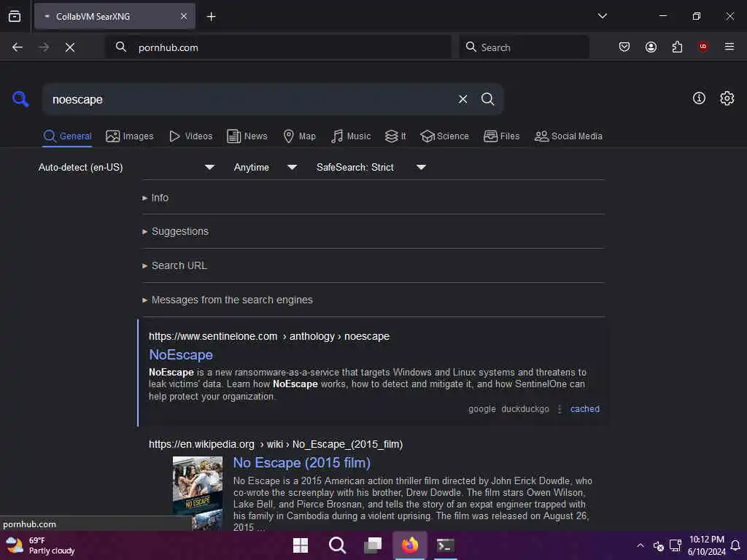
Task: Open the notifications bell
Action: pyautogui.click(x=735, y=545)
